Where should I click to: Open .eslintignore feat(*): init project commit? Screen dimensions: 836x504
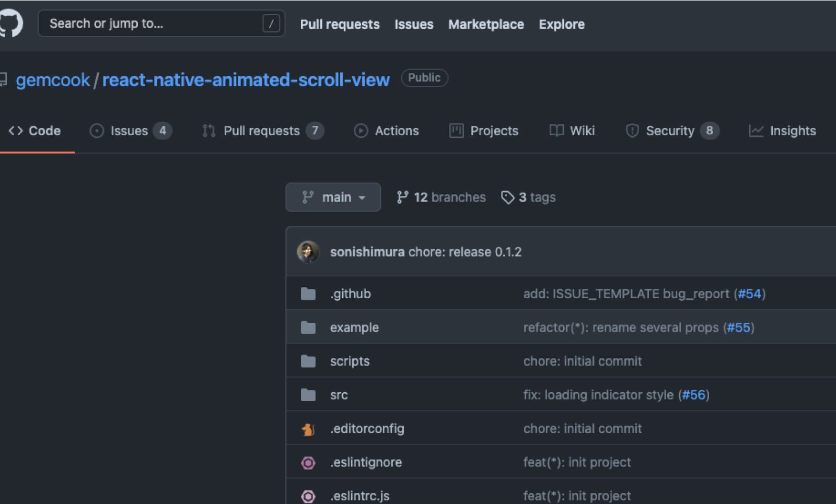[577, 462]
